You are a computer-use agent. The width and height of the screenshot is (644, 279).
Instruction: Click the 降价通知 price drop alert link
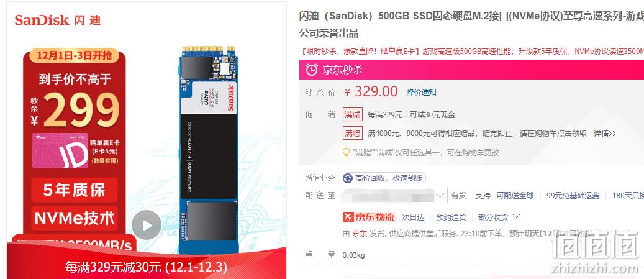(421, 92)
